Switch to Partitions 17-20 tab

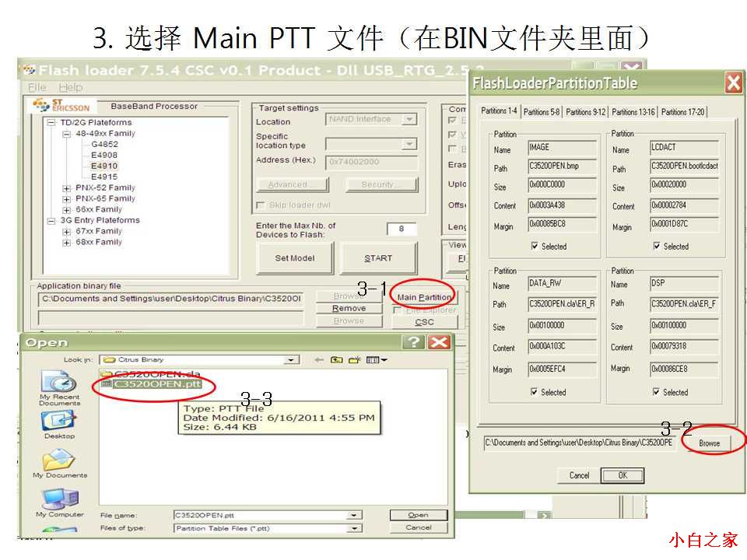(682, 112)
